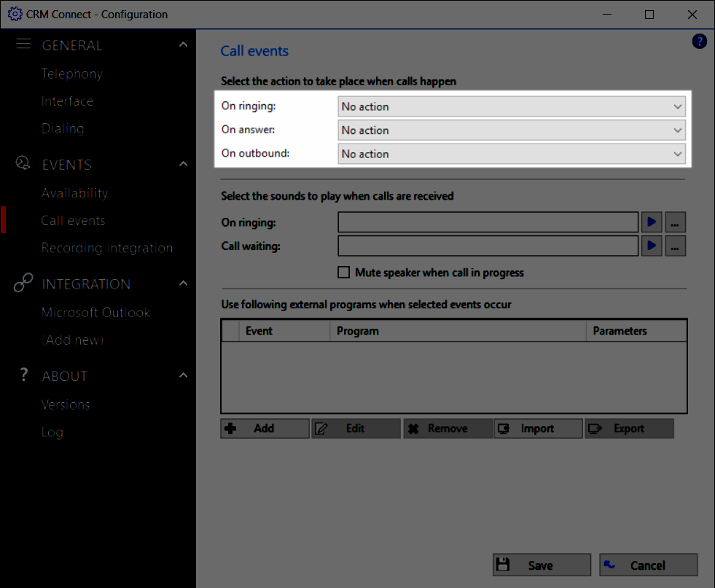Collapse the EVENTS section chevron
This screenshot has height=588, width=715.
[x=183, y=165]
